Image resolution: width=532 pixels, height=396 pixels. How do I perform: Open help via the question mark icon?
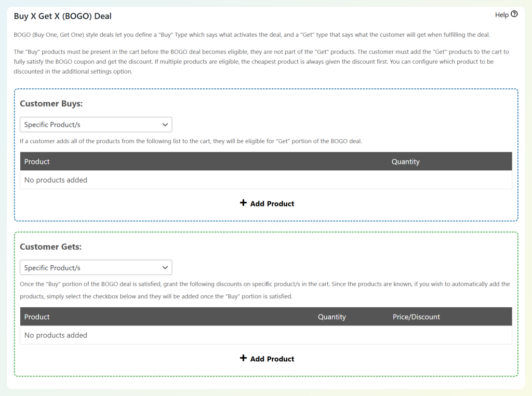(514, 14)
